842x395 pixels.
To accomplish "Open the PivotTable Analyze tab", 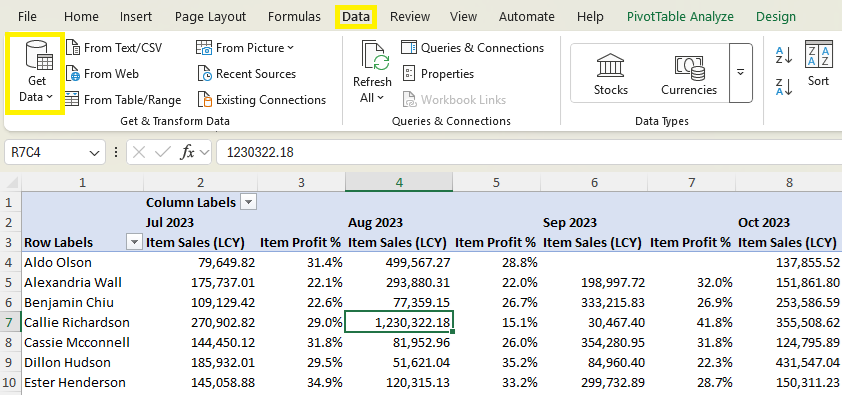I will (x=680, y=17).
